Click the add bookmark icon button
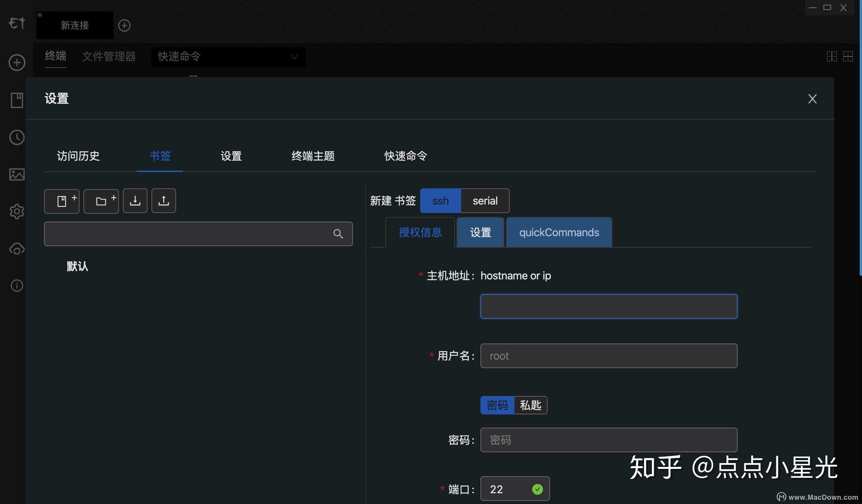 [x=62, y=201]
